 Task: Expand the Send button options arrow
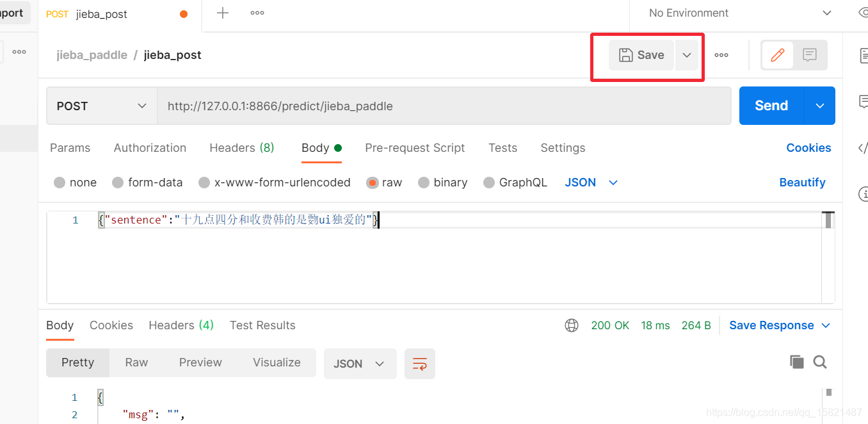click(x=820, y=106)
